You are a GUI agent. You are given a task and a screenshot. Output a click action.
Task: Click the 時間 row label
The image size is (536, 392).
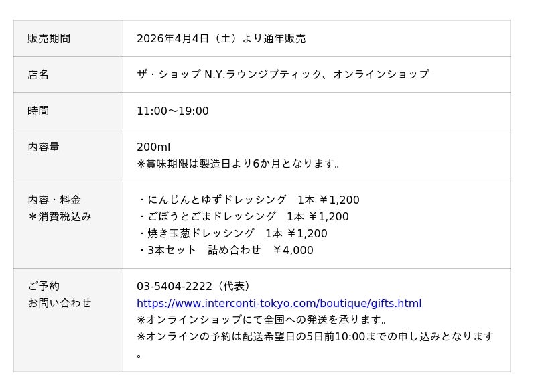coord(38,111)
